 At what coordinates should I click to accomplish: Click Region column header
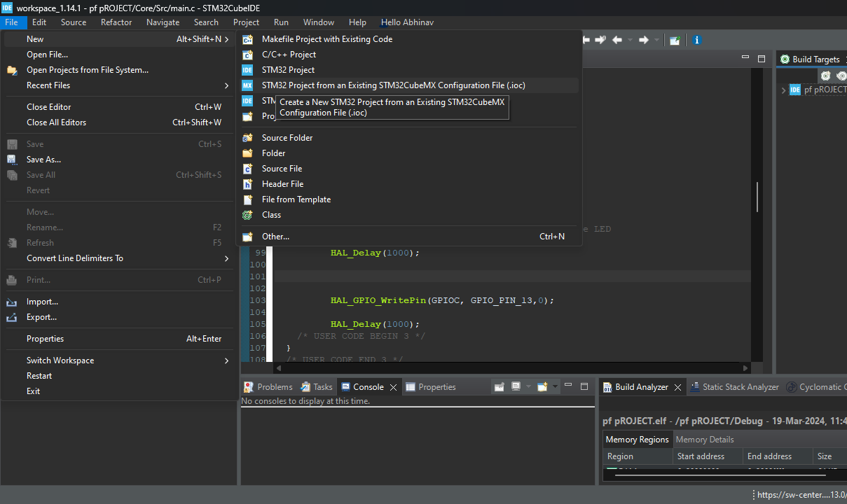[638, 456]
